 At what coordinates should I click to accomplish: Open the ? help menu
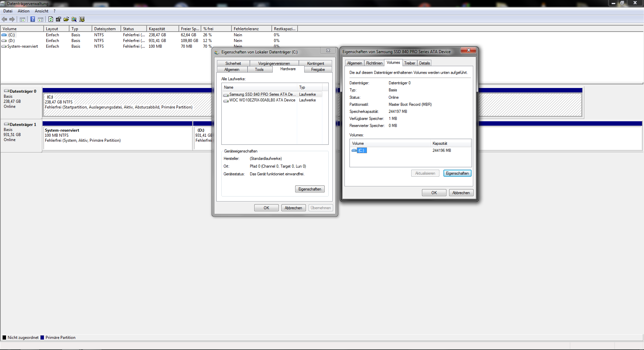(54, 11)
